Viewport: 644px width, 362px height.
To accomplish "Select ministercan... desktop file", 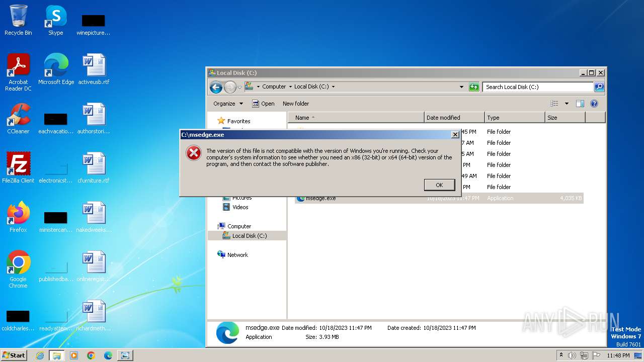I will (x=56, y=222).
